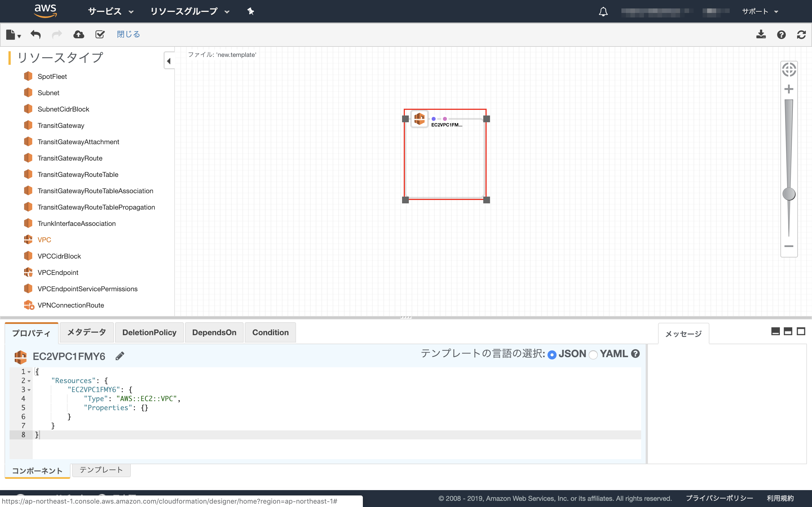
Task: Click the zoom slider handle
Action: [x=789, y=194]
